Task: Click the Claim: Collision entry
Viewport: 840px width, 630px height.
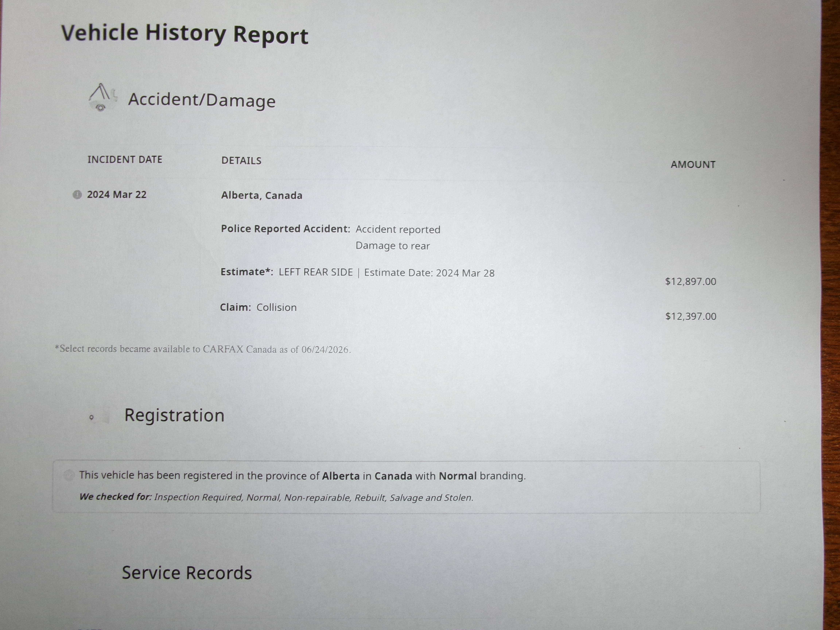Action: [258, 307]
